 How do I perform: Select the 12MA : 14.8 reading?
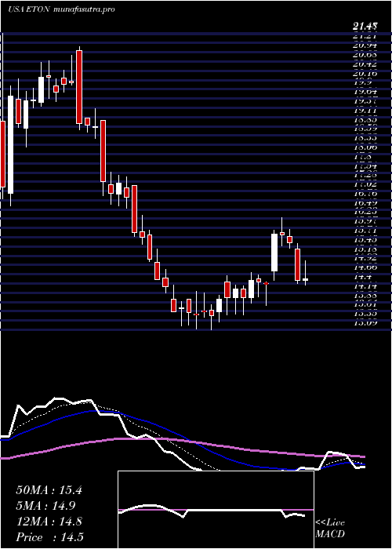(49, 522)
